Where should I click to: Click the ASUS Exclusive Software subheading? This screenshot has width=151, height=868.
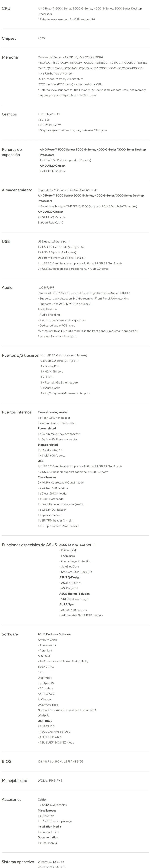54,634
